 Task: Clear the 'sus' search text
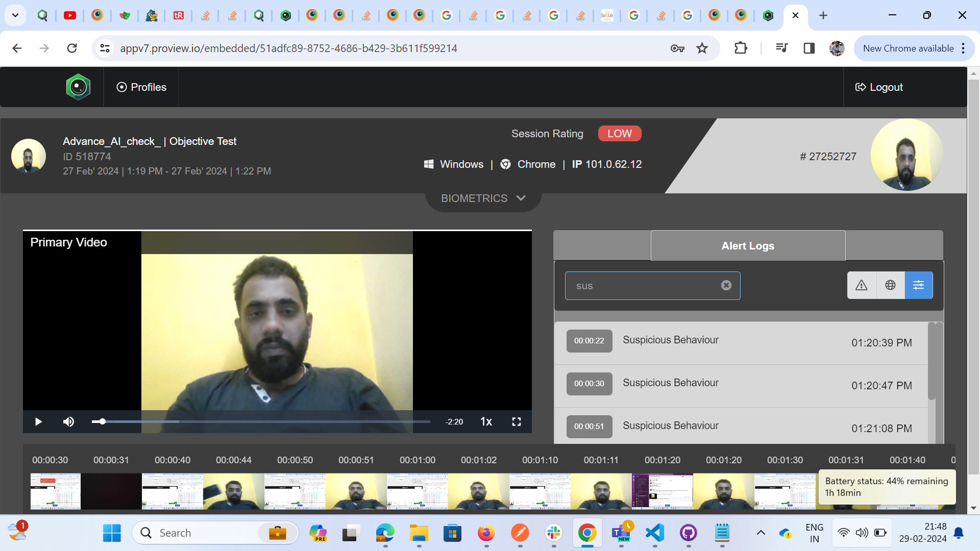[726, 286]
